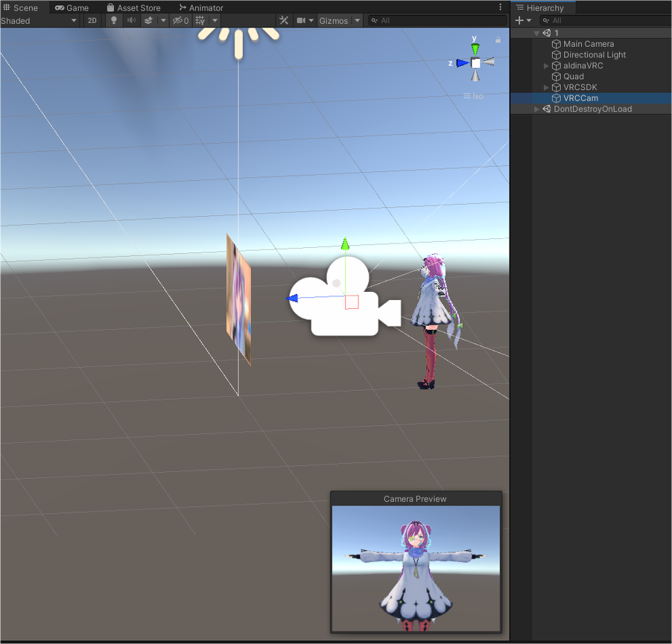Click the green Y axis cone on orientation gizmo
This screenshot has width=672, height=644.
pos(475,49)
